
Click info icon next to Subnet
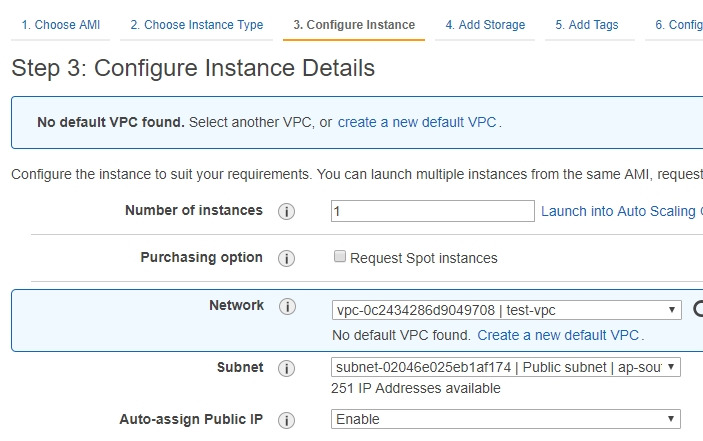click(x=286, y=368)
